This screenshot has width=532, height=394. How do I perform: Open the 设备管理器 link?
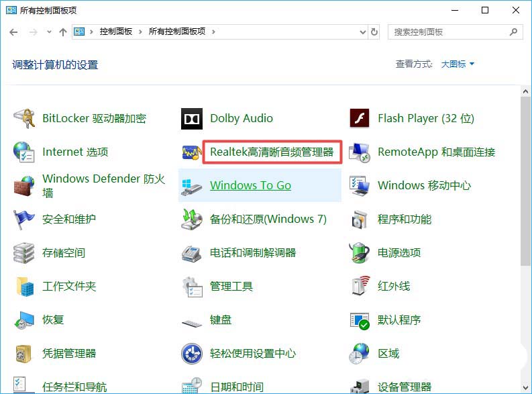point(405,387)
